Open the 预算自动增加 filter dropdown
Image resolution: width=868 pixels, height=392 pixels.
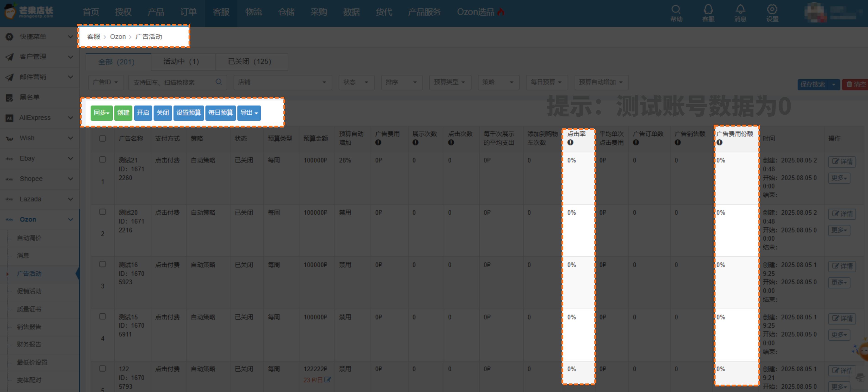point(601,82)
